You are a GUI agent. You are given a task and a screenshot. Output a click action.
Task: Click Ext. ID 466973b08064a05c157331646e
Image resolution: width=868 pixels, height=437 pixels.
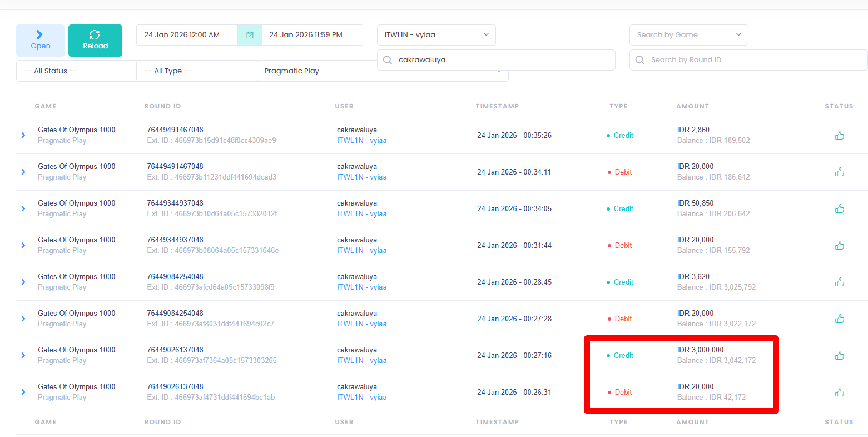coord(213,251)
